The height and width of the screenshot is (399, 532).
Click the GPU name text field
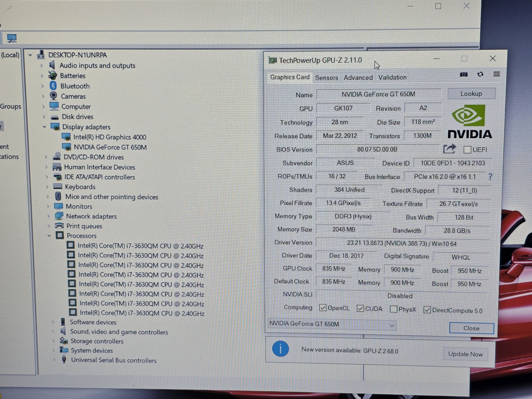(378, 94)
